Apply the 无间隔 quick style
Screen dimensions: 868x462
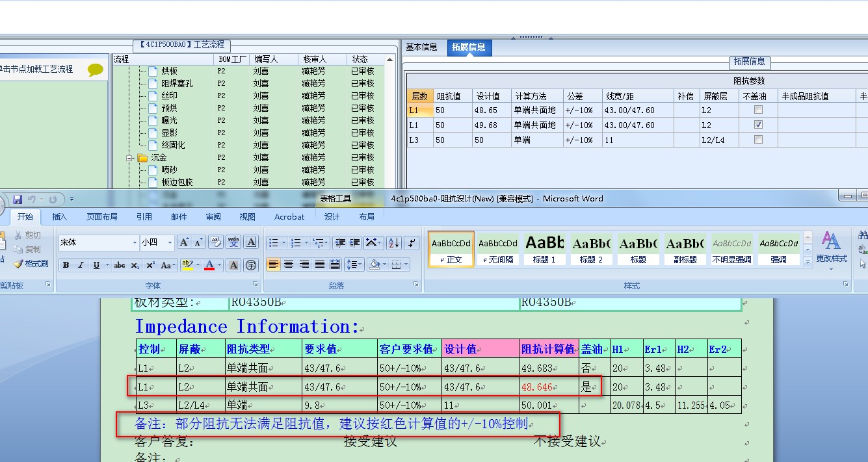pyautogui.click(x=498, y=249)
